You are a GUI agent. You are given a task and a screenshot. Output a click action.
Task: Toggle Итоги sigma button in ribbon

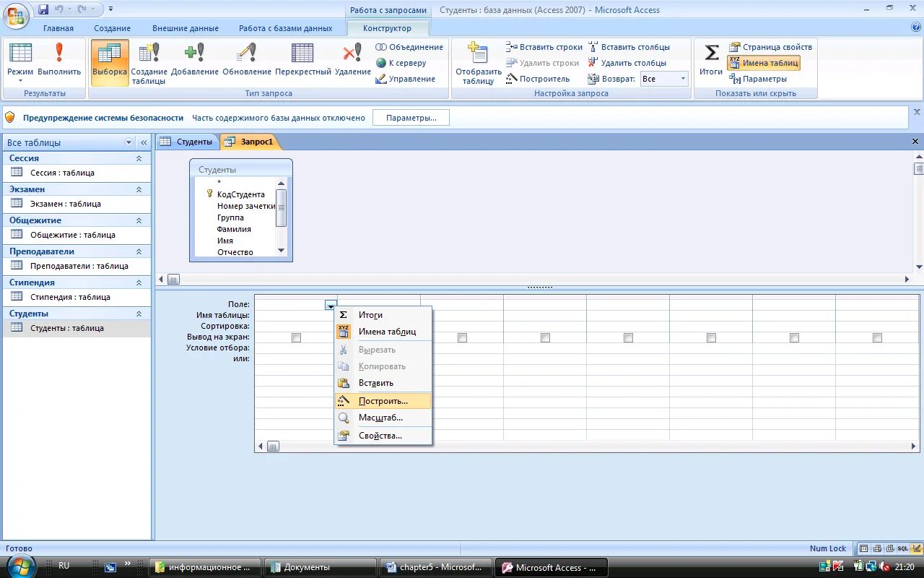(711, 59)
